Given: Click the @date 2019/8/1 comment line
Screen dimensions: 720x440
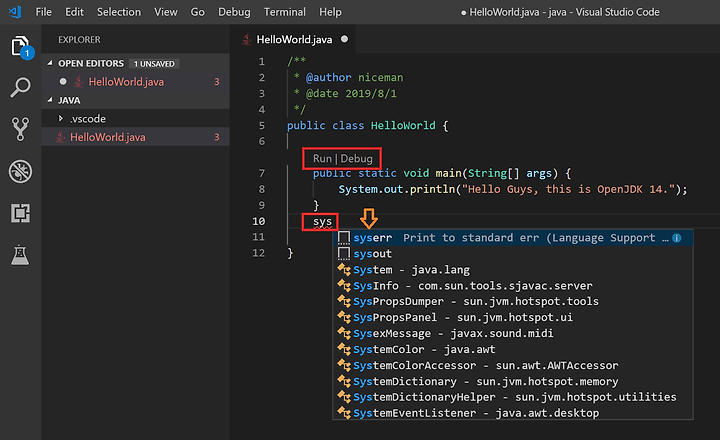Looking at the screenshot, I should pos(345,93).
